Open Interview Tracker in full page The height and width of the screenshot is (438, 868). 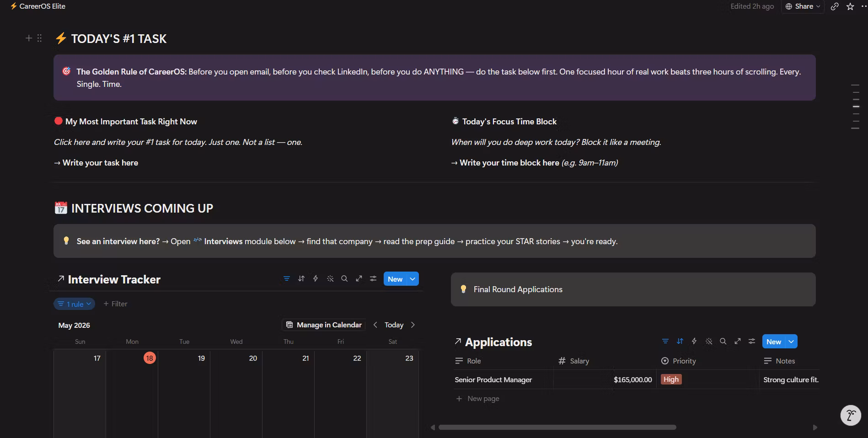click(359, 279)
